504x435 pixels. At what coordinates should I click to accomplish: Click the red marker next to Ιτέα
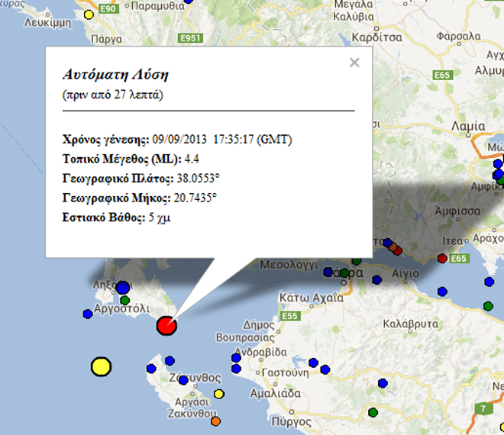(x=442, y=258)
